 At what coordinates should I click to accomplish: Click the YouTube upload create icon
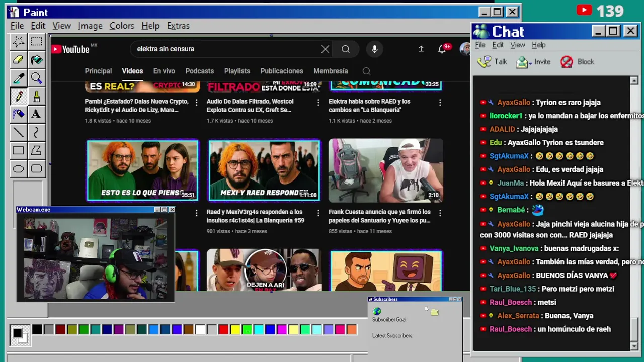(x=421, y=49)
